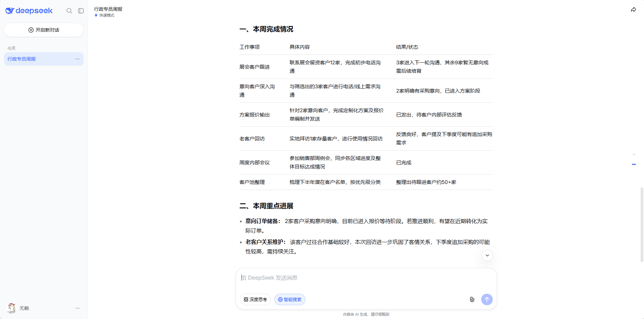Click cell 周度内部会议
Screen dimensions: 644x319
254,163
